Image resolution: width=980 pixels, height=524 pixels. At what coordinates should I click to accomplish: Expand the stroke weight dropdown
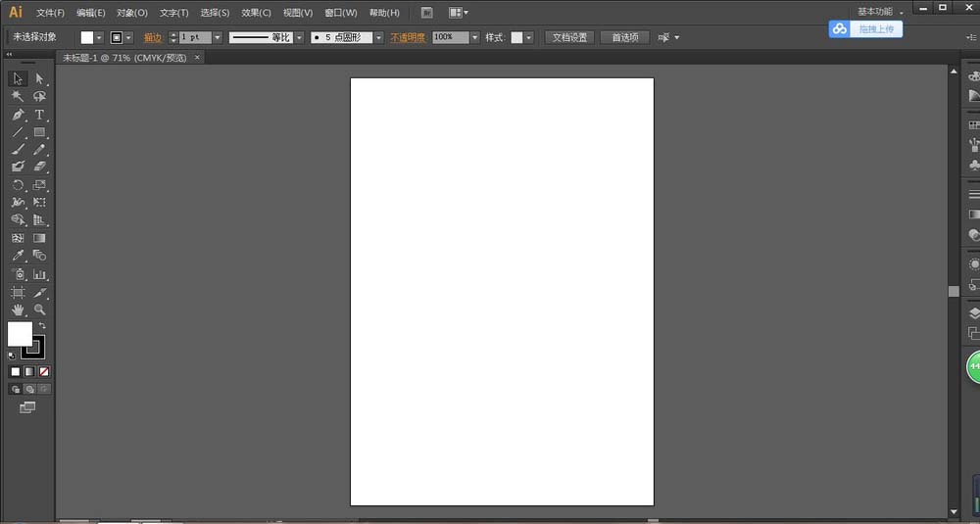point(218,37)
